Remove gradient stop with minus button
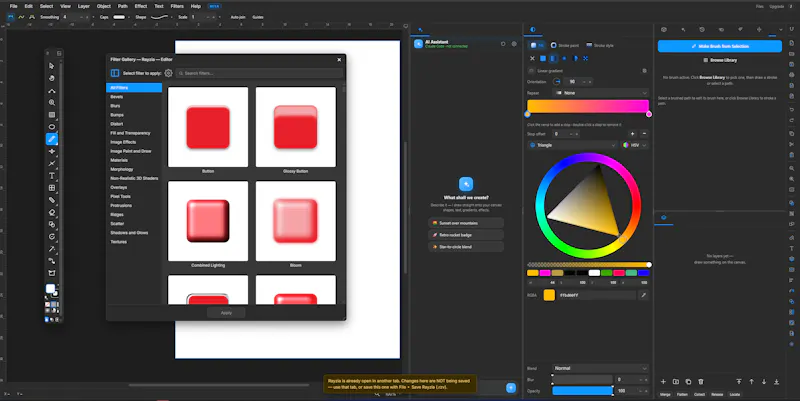 click(644, 134)
